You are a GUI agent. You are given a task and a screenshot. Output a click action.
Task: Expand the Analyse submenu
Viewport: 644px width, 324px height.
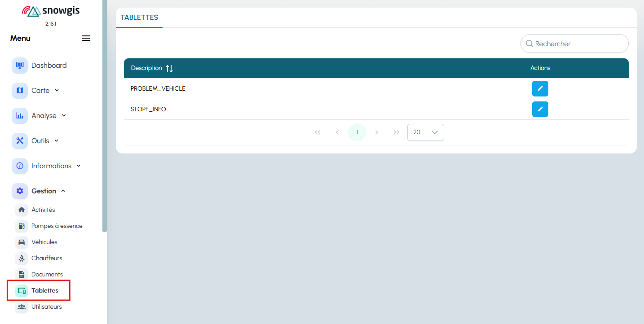(63, 115)
